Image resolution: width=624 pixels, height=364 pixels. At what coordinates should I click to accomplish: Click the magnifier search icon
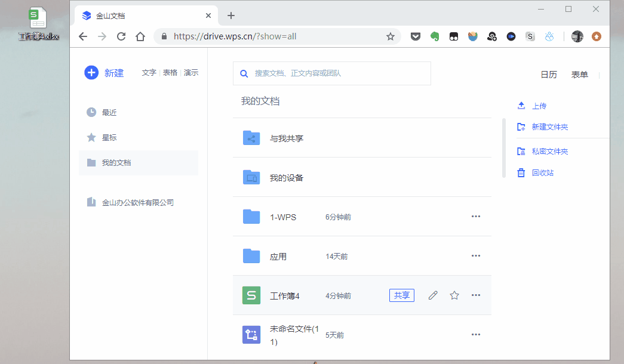pyautogui.click(x=244, y=73)
